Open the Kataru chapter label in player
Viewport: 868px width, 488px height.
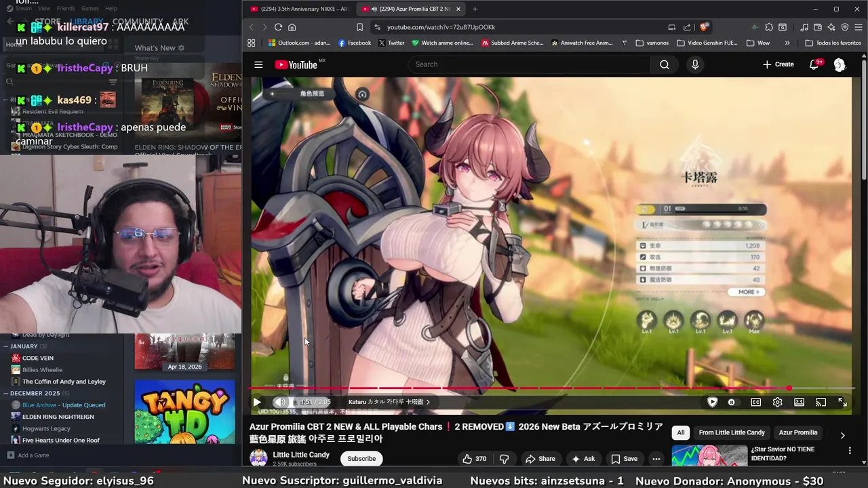click(389, 402)
